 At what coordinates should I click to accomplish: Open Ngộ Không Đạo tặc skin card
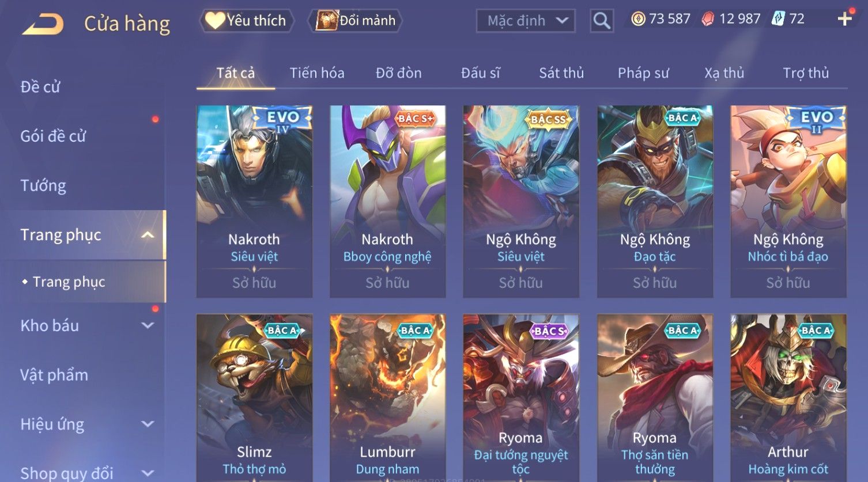[x=655, y=201]
